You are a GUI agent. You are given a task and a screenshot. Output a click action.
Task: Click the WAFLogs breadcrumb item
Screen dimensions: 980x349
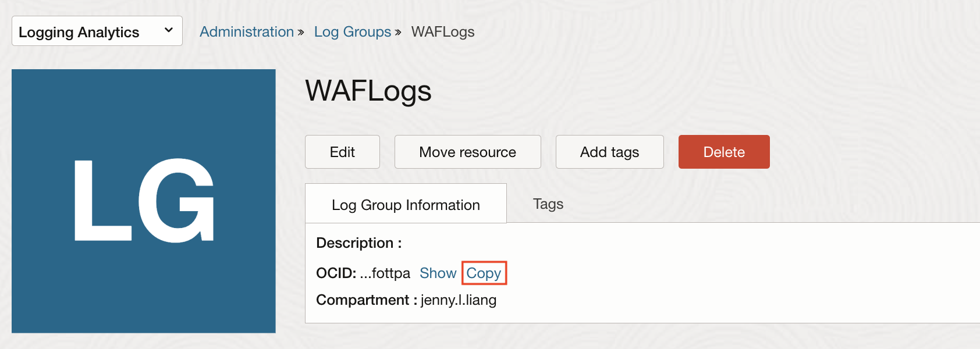[443, 32]
